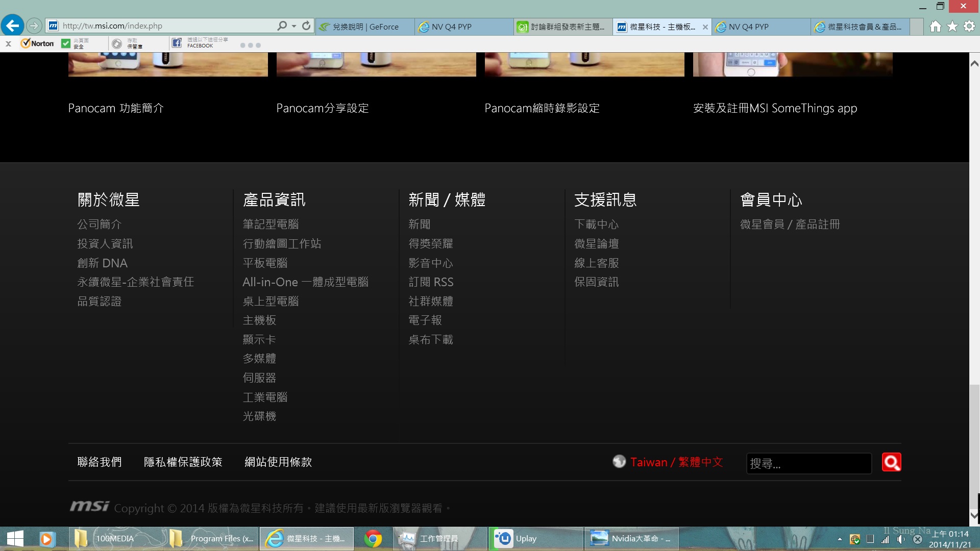
Task: Open Uplay from the taskbar
Action: tap(536, 539)
